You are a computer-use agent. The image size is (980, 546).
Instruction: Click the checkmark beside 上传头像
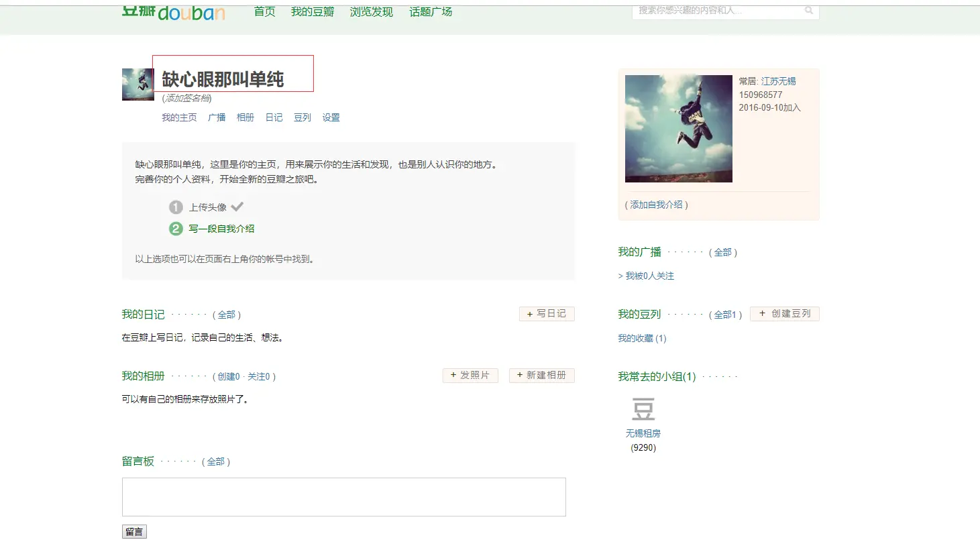click(x=237, y=207)
